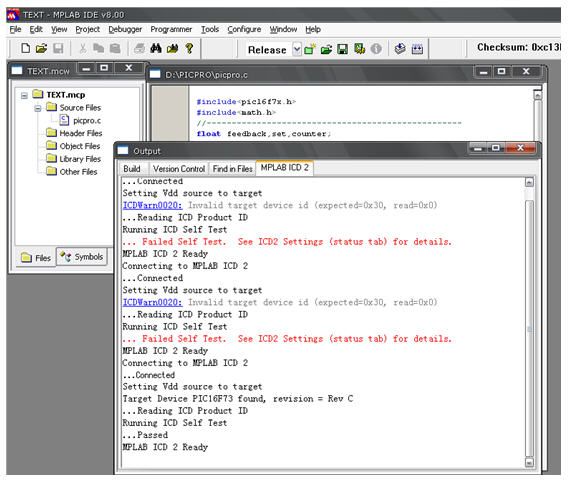Select picpro.c in the project tree
The height and width of the screenshot is (480, 572).
coord(87,120)
